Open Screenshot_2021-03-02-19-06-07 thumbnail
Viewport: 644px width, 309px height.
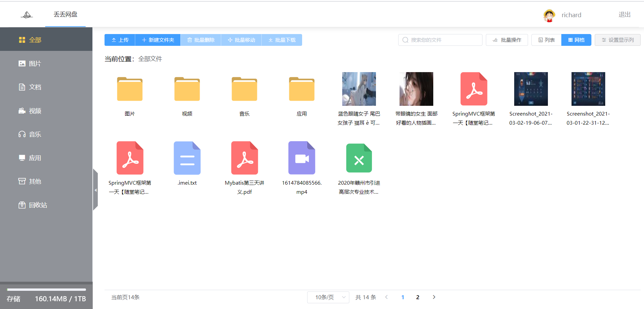pyautogui.click(x=531, y=89)
